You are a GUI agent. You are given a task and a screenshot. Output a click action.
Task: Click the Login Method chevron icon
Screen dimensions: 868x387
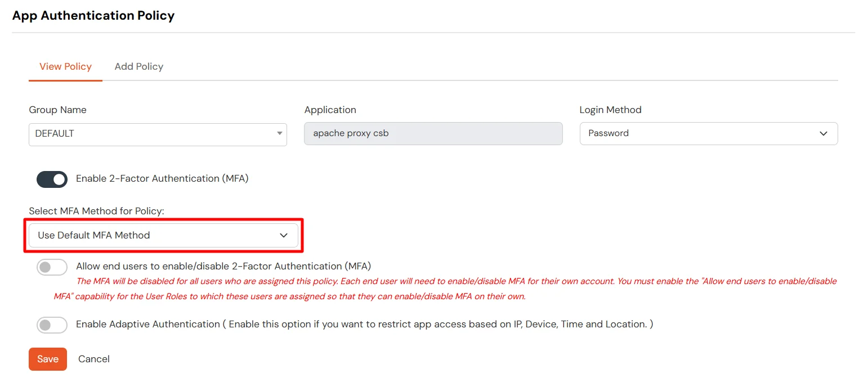(824, 134)
